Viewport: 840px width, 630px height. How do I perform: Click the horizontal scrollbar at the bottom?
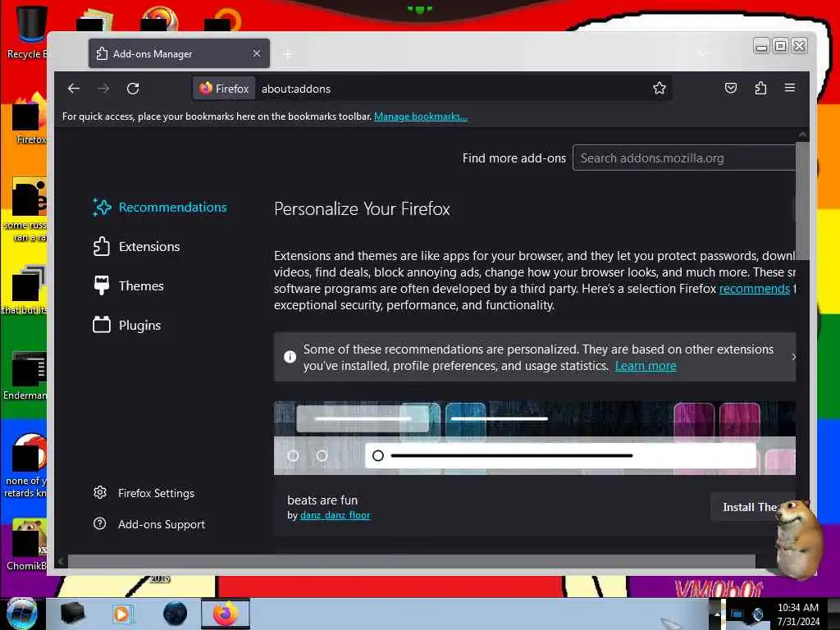412,561
